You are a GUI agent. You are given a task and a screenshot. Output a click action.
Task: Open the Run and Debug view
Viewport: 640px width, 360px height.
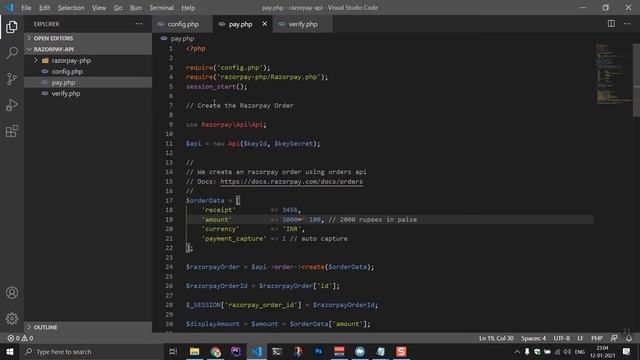[12, 105]
